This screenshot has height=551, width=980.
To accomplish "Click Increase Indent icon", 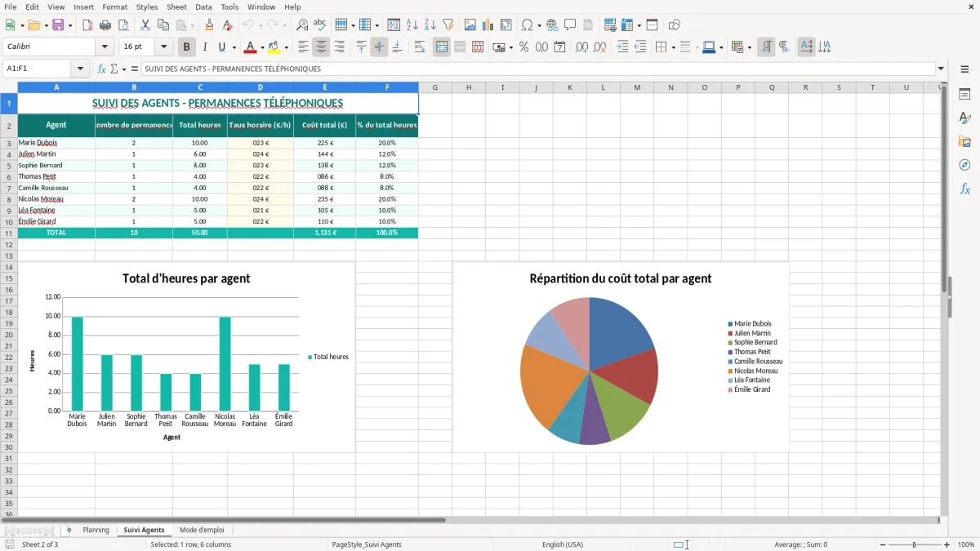I will [x=622, y=47].
